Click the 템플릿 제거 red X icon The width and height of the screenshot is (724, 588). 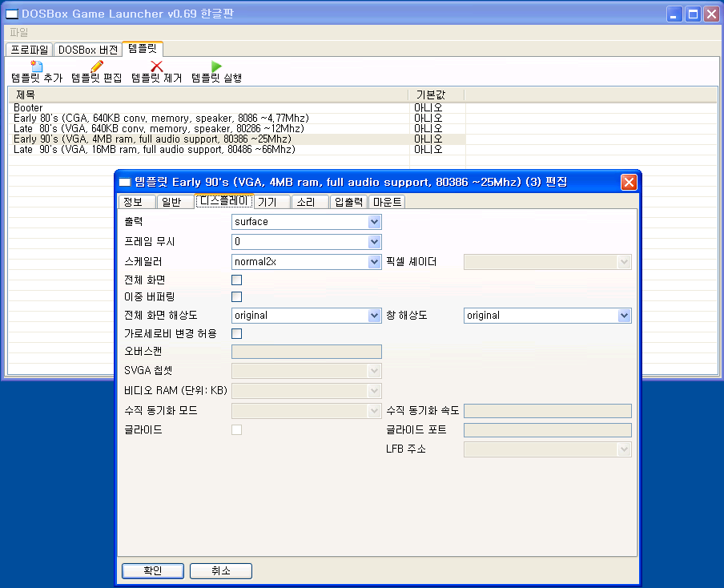click(x=156, y=66)
